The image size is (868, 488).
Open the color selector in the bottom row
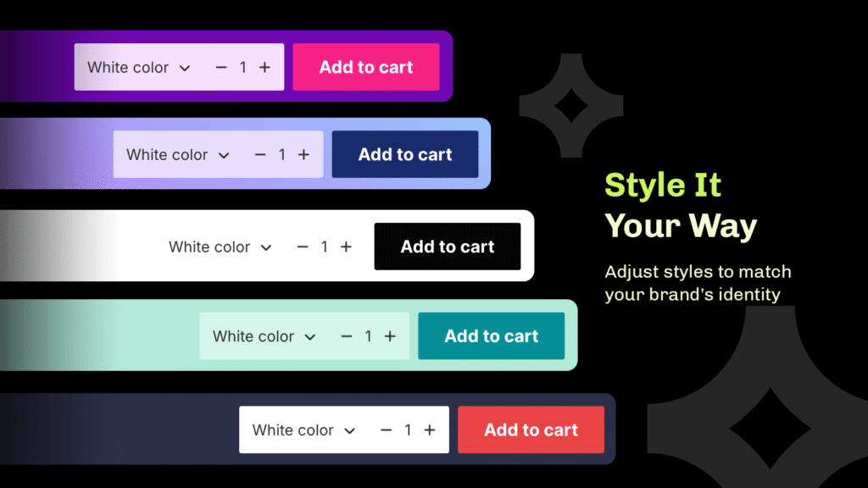pos(303,430)
